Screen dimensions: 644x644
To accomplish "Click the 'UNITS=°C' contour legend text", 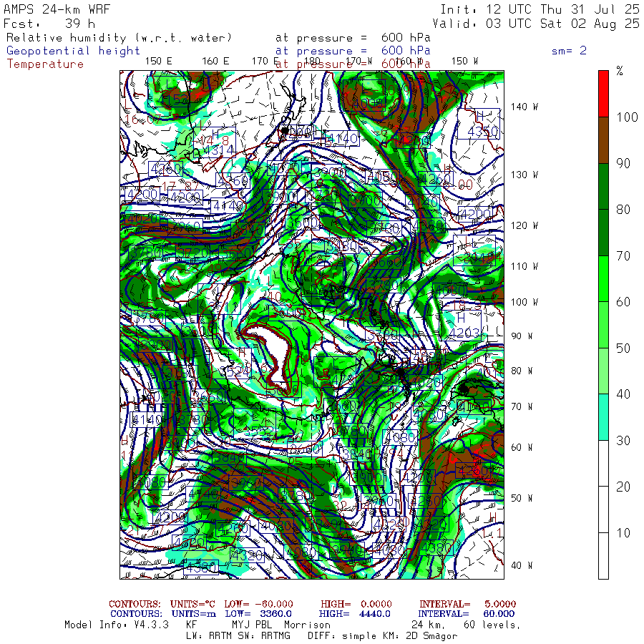I will tap(192, 604).
